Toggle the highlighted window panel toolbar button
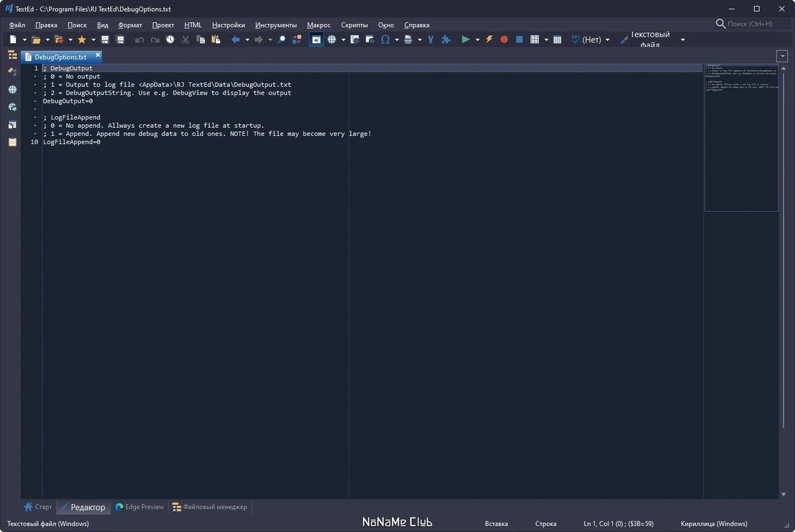This screenshot has height=532, width=795. (x=317, y=40)
